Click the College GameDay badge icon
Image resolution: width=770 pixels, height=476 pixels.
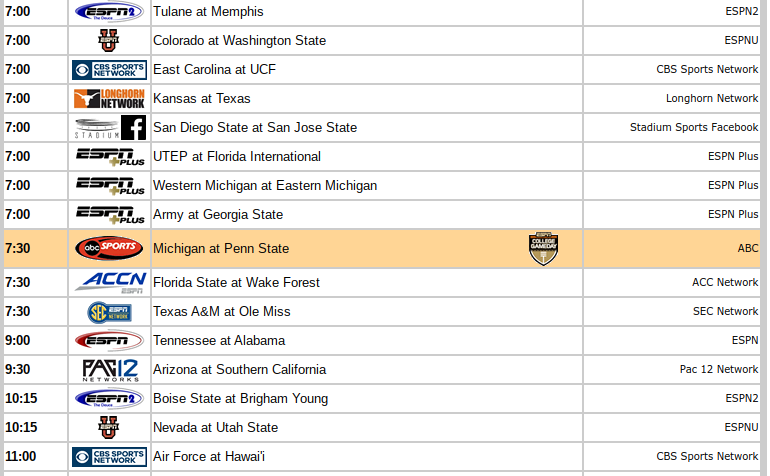[x=543, y=249]
